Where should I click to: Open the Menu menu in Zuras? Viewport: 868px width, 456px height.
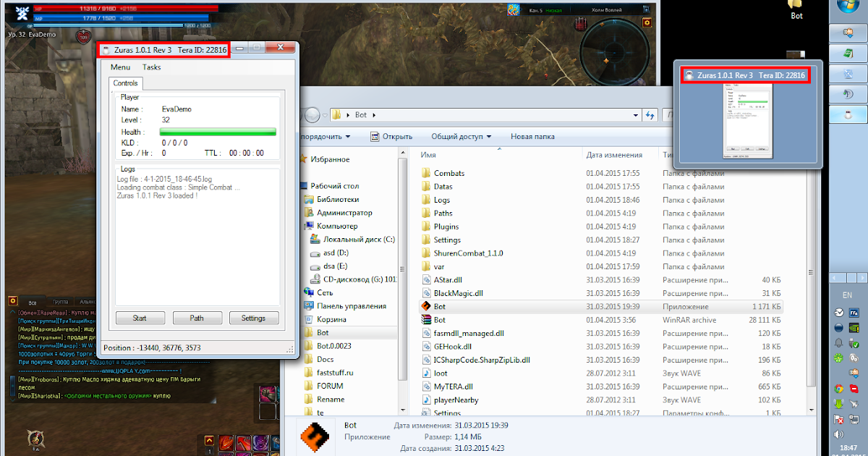(x=121, y=67)
